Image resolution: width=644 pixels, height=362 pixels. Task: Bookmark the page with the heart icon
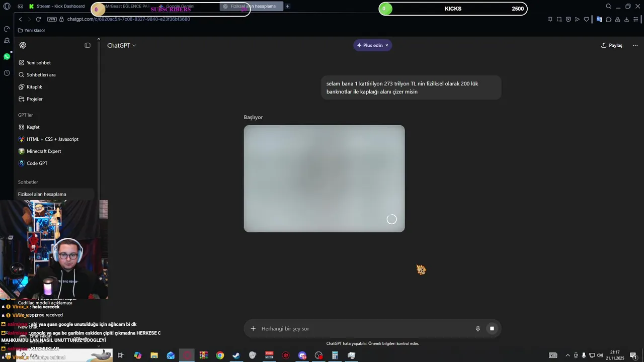pos(586,19)
